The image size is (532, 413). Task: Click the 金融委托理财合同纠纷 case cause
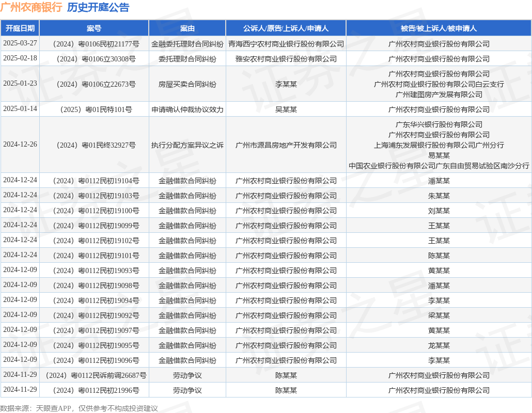[x=187, y=44]
